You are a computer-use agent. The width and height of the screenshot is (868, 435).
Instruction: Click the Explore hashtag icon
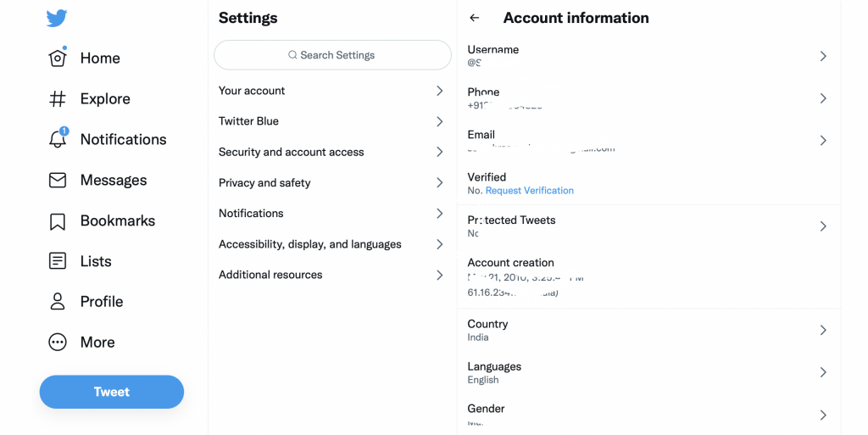58,98
